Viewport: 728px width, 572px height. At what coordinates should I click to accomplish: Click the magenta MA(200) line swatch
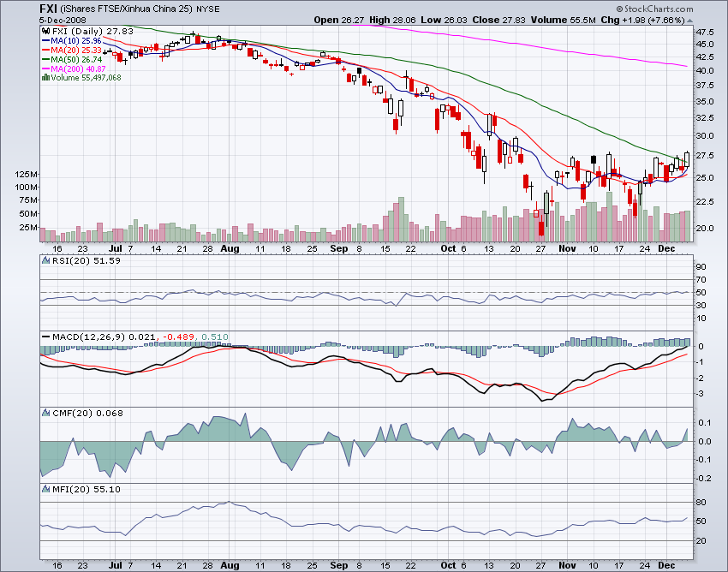46,69
